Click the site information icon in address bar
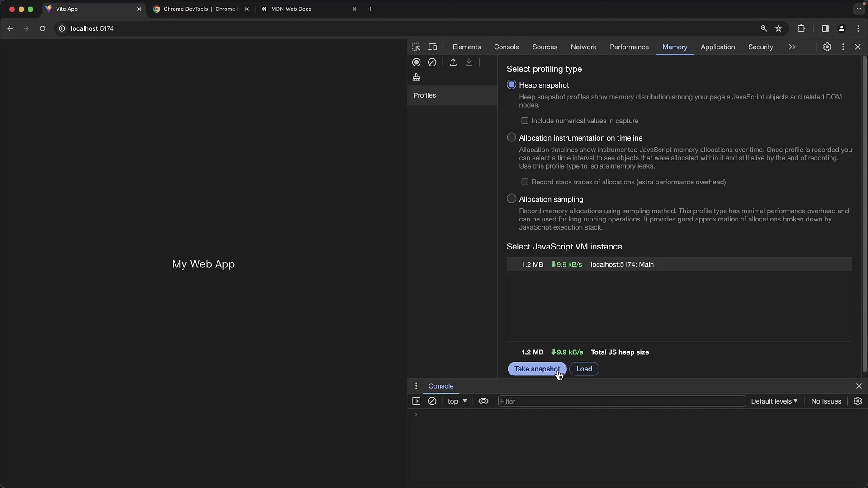The height and width of the screenshot is (488, 868). tap(62, 28)
